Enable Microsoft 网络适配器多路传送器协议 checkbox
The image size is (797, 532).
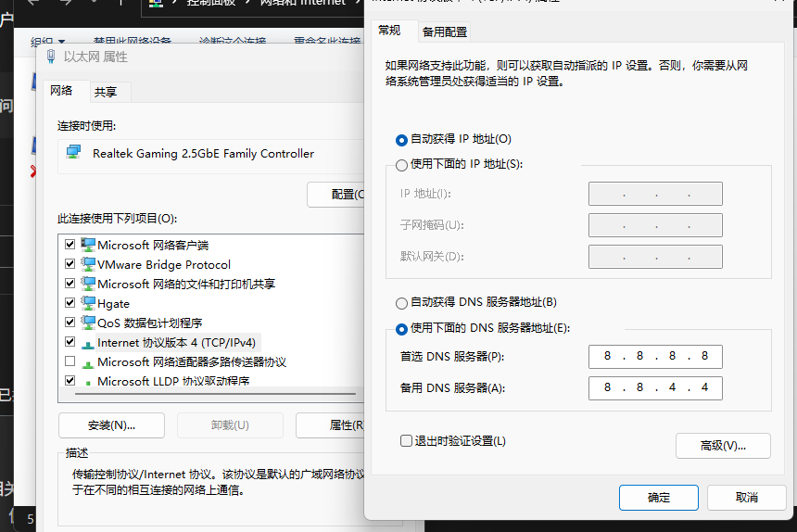click(70, 361)
